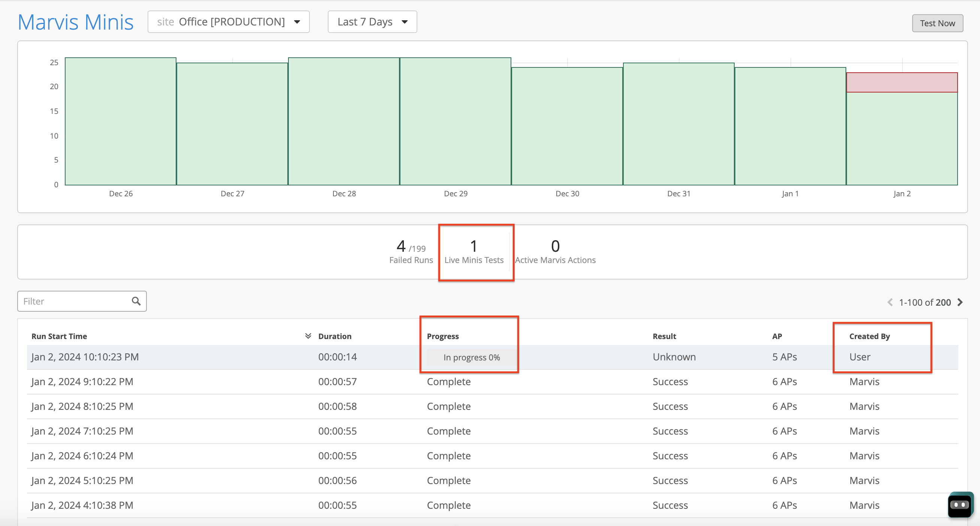Click the Dec 31 bar in chart
980x526 pixels.
679,124
